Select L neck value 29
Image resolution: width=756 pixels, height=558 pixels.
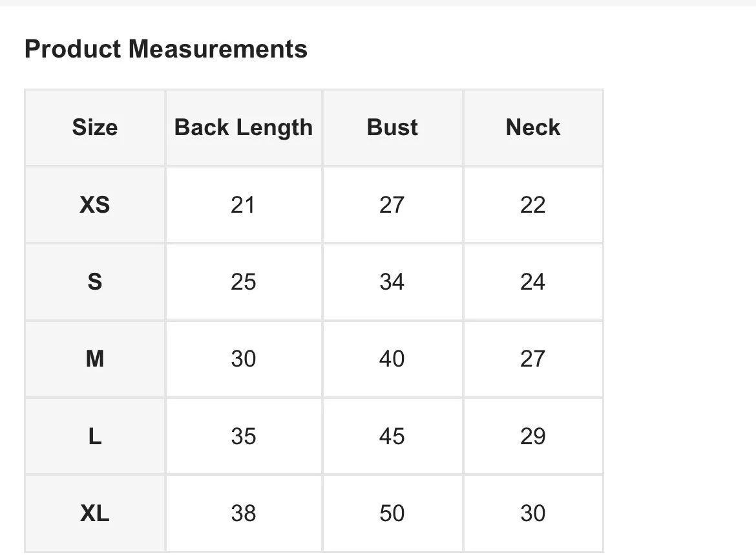tap(532, 436)
